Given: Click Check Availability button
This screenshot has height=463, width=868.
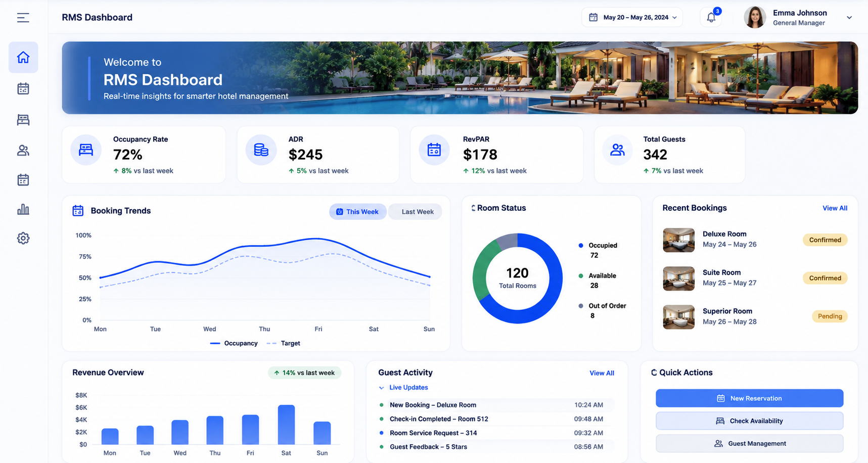Looking at the screenshot, I should click(749, 421).
